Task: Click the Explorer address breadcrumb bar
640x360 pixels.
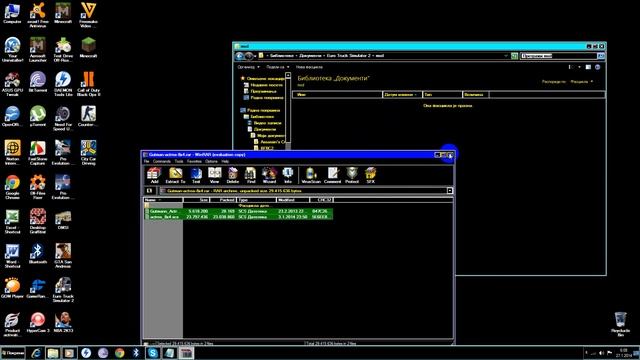Action: click(x=384, y=56)
